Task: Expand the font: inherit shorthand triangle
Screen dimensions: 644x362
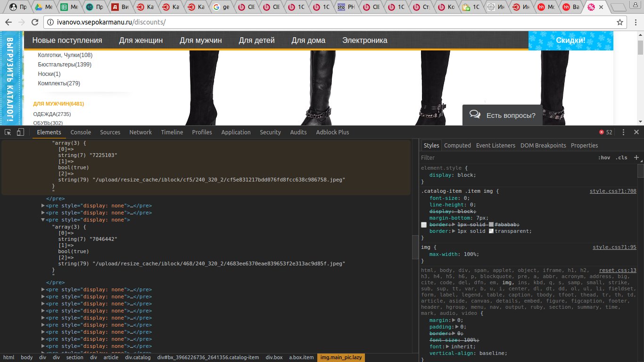Action: click(x=447, y=347)
